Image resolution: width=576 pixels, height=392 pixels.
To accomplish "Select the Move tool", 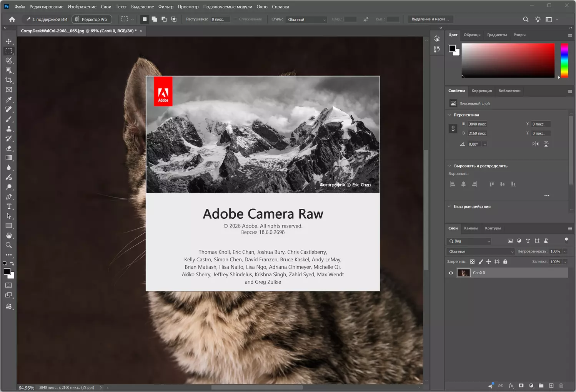I will tap(8, 41).
